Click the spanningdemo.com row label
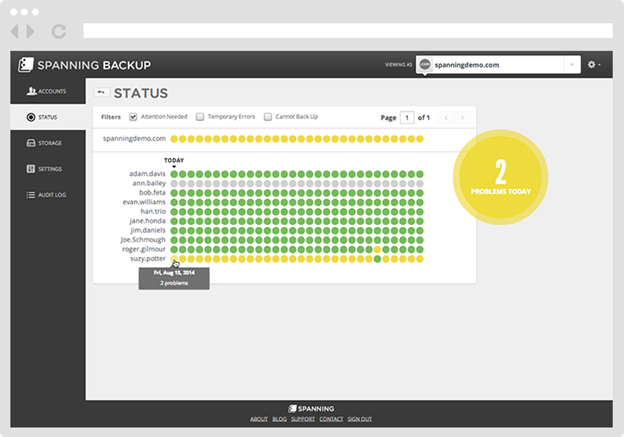The width and height of the screenshot is (624, 437). (x=134, y=139)
